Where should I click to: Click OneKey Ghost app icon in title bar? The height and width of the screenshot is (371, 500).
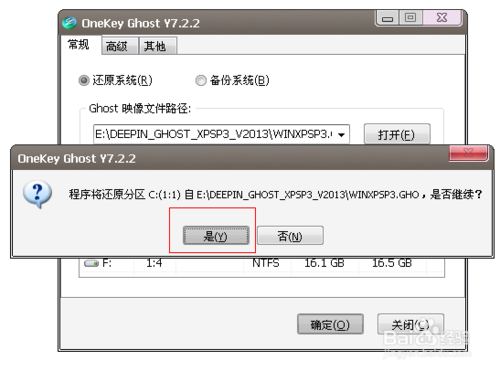click(69, 23)
